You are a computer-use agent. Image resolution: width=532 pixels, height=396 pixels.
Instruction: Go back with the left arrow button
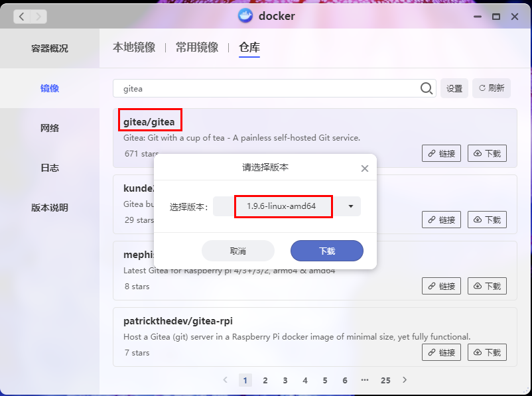[x=22, y=17]
